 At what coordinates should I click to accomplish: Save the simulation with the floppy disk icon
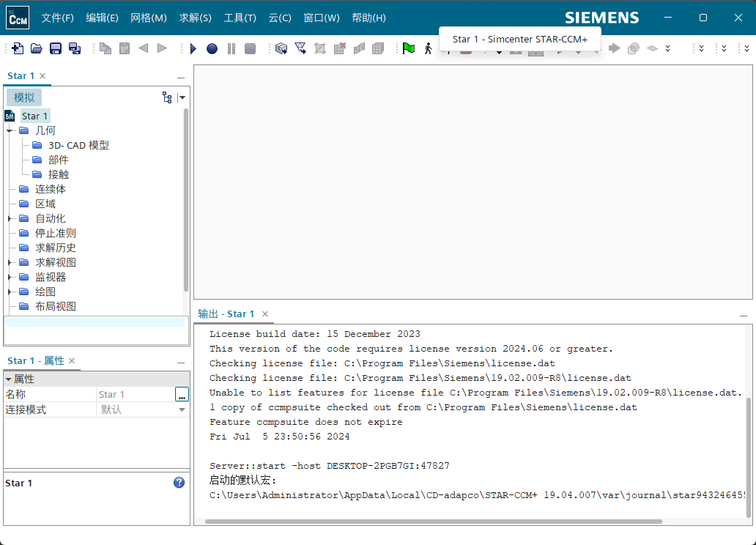[x=55, y=48]
